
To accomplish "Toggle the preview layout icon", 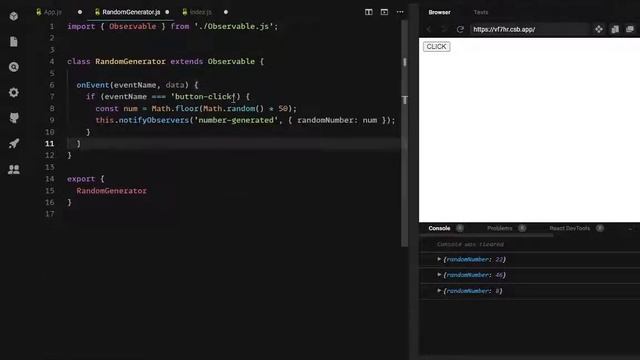I will pos(384,12).
